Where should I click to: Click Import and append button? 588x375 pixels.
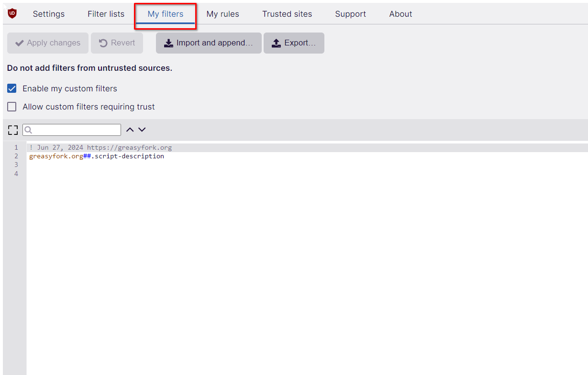[x=209, y=43]
